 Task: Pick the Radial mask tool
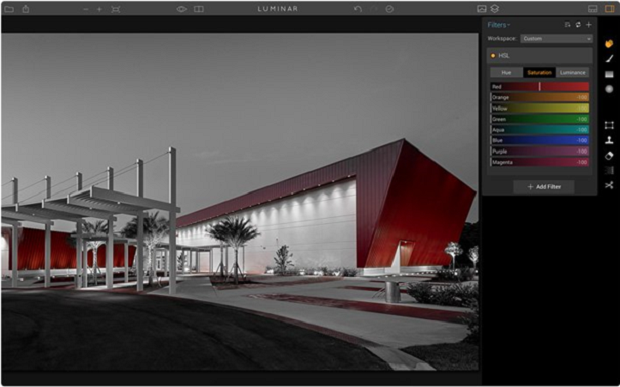pyautogui.click(x=609, y=89)
